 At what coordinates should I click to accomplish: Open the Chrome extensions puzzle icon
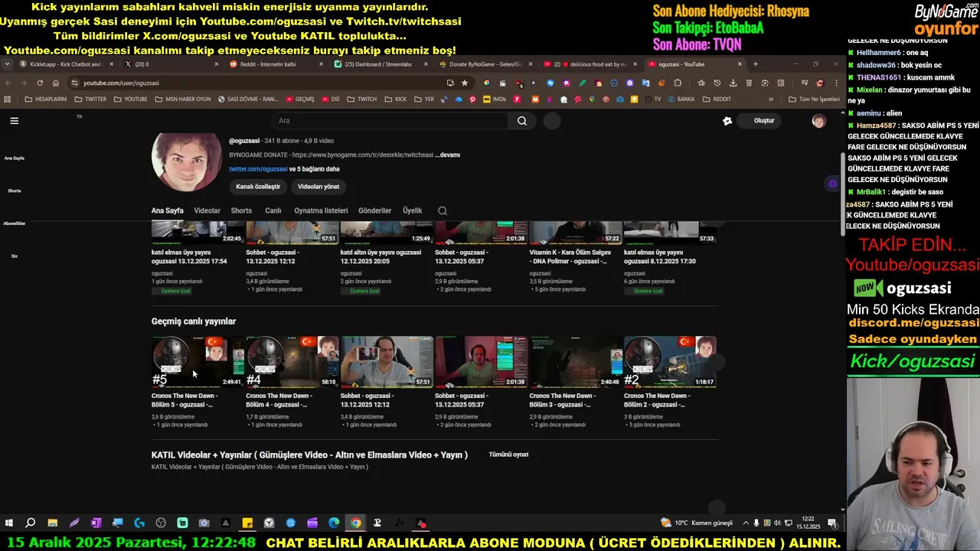[x=678, y=83]
